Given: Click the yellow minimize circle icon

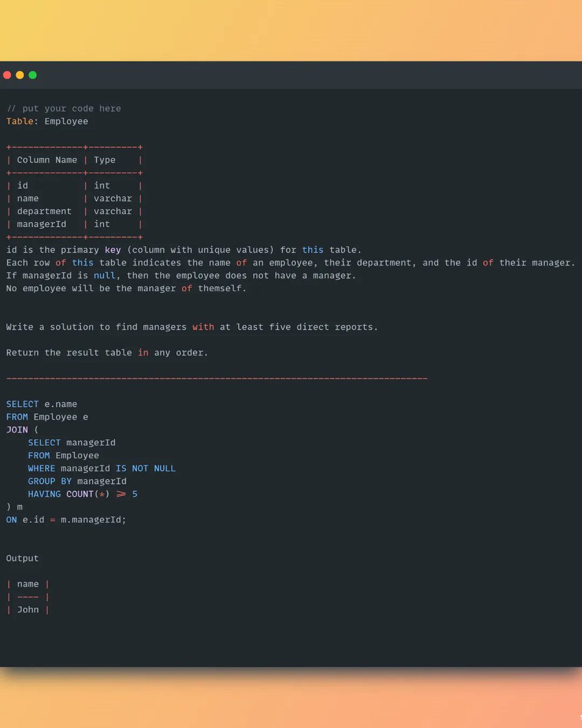Looking at the screenshot, I should [x=19, y=75].
